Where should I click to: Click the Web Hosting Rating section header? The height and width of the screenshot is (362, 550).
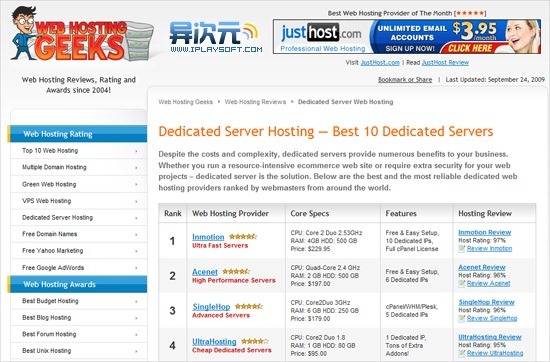[77, 134]
